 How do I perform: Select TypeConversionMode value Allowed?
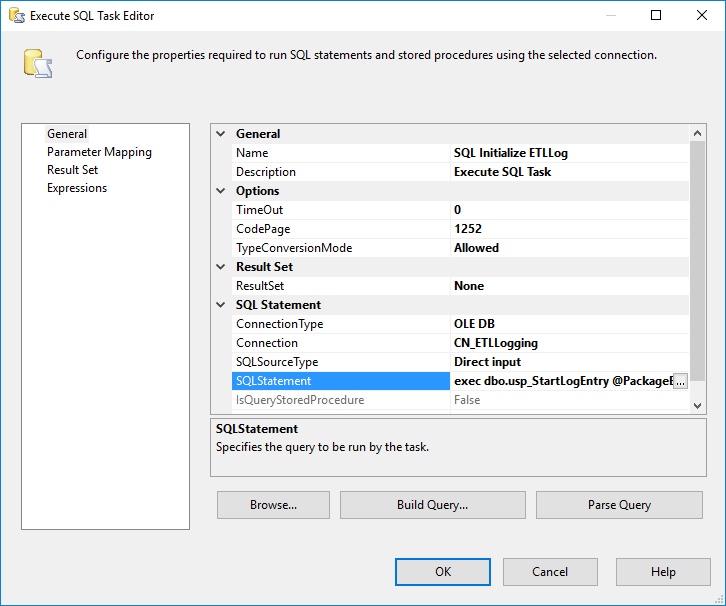(570, 248)
